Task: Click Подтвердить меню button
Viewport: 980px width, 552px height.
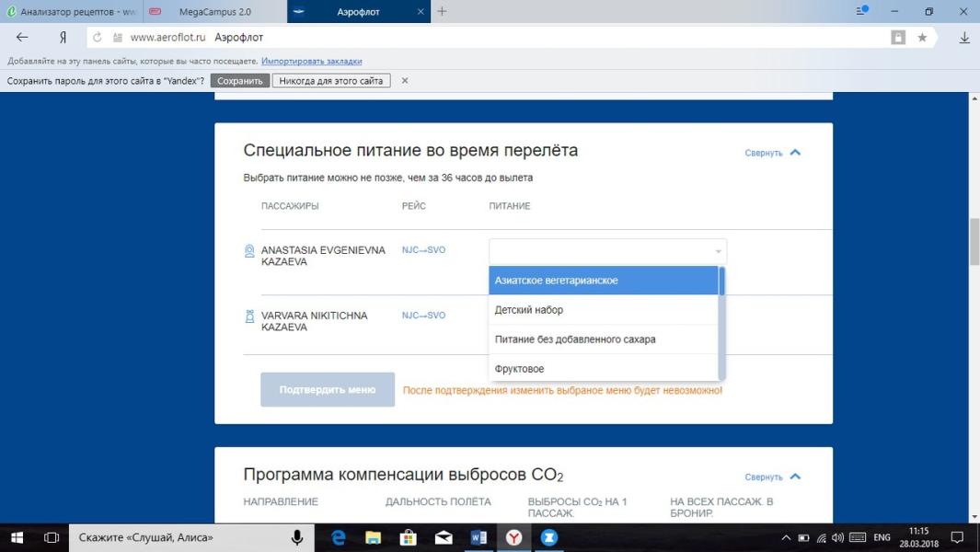Action: click(328, 389)
